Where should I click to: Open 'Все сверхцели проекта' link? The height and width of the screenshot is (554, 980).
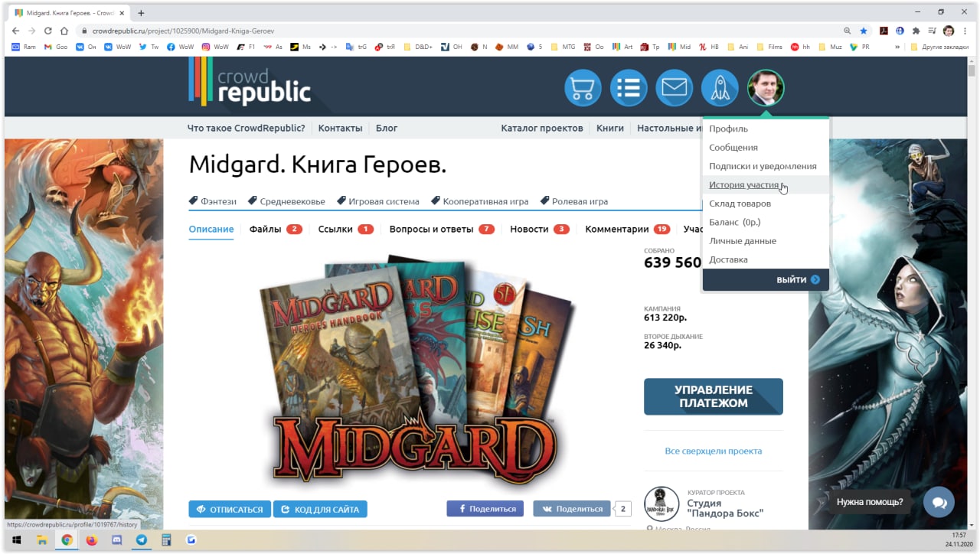tap(714, 451)
